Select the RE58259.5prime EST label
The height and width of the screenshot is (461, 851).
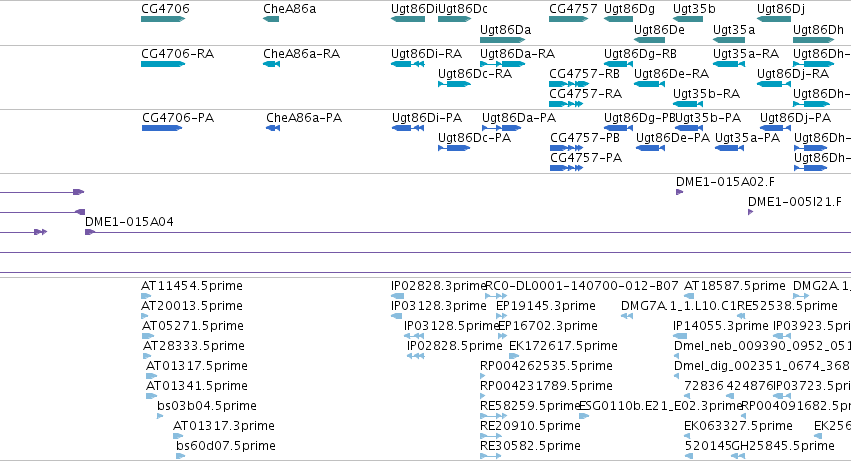click(x=530, y=407)
